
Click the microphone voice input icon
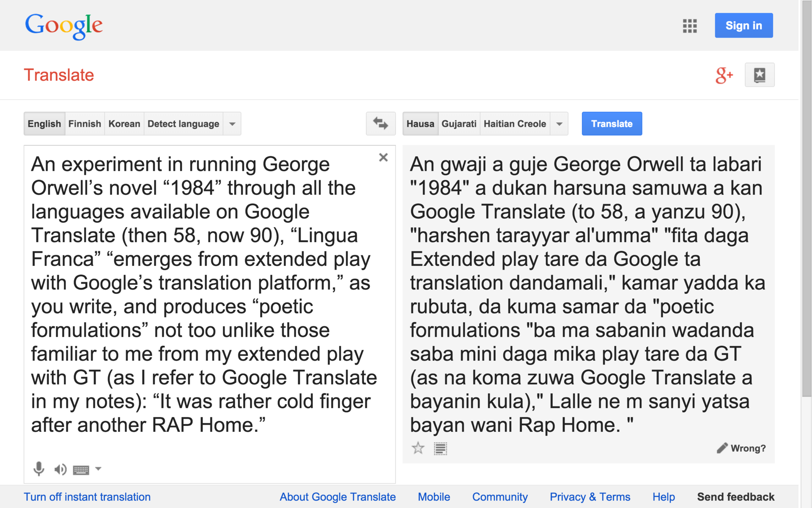[x=38, y=469]
